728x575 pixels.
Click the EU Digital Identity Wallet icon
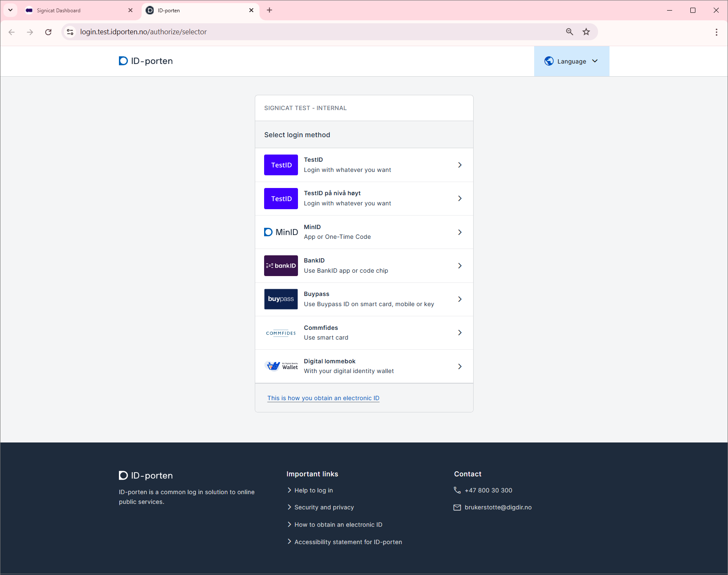pos(281,366)
